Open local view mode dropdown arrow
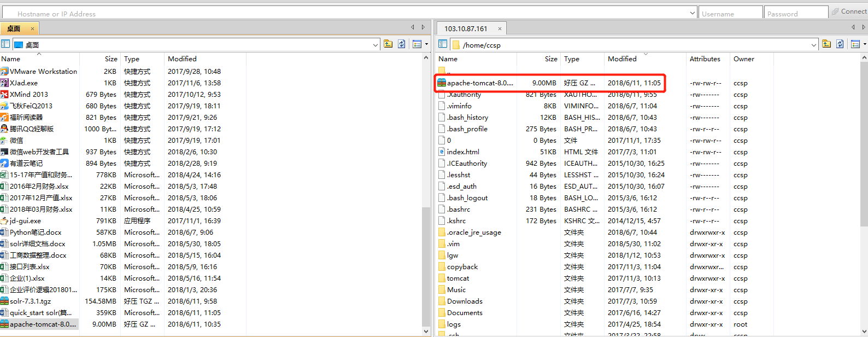The height and width of the screenshot is (337, 868). pos(426,44)
